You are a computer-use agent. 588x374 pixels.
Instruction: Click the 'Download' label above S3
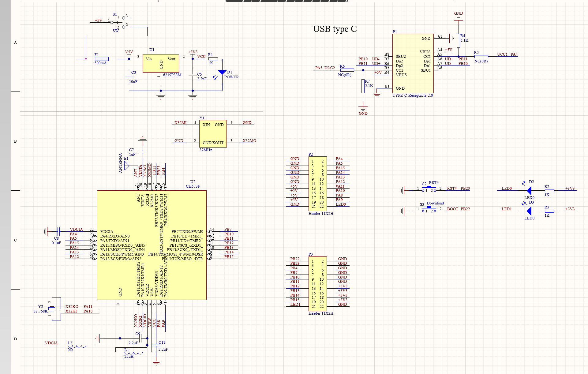click(x=435, y=203)
